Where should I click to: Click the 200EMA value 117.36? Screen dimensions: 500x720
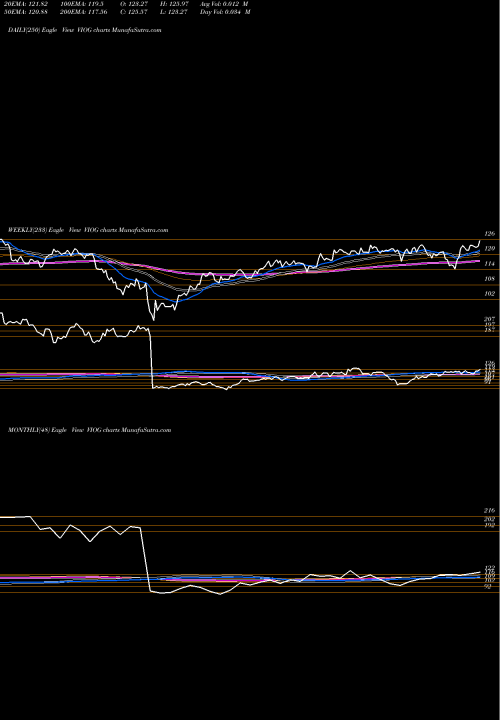(x=83, y=12)
